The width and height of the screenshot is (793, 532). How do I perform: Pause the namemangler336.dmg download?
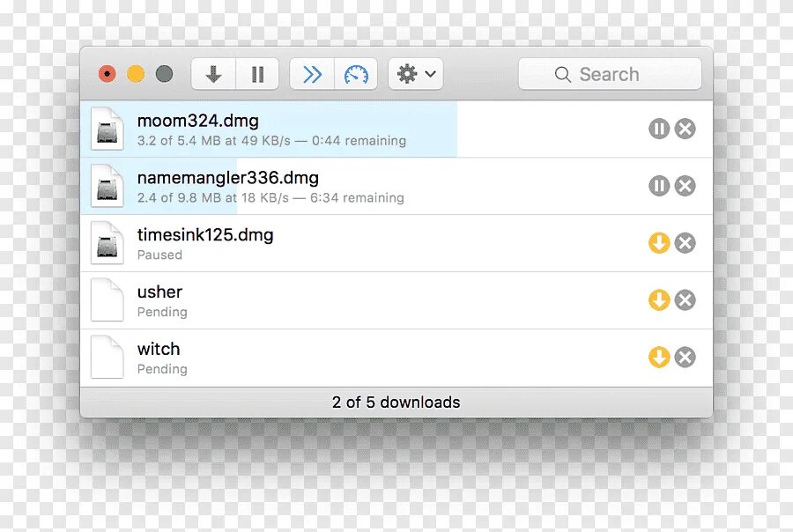tap(659, 186)
